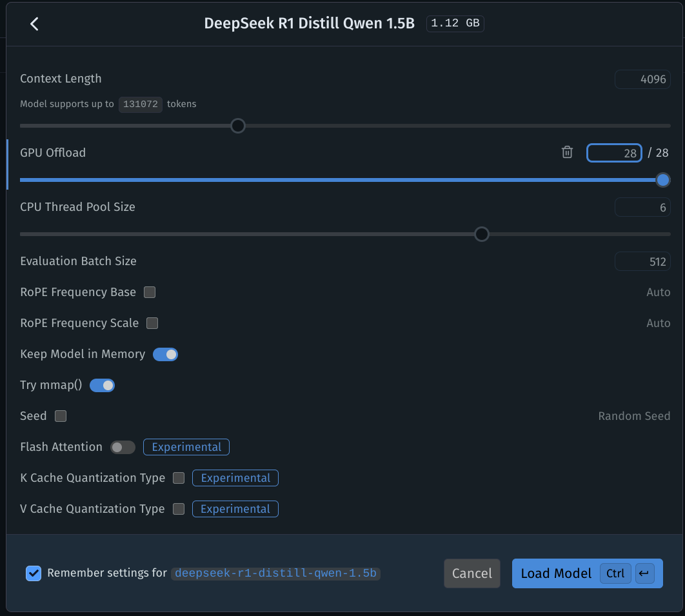Click the Auto value for RoPE Frequency Scale
The width and height of the screenshot is (685, 616).
point(659,323)
